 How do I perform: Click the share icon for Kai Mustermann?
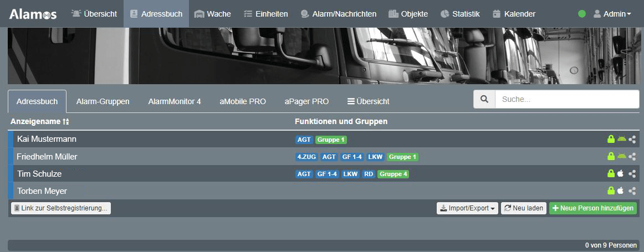[632, 140]
